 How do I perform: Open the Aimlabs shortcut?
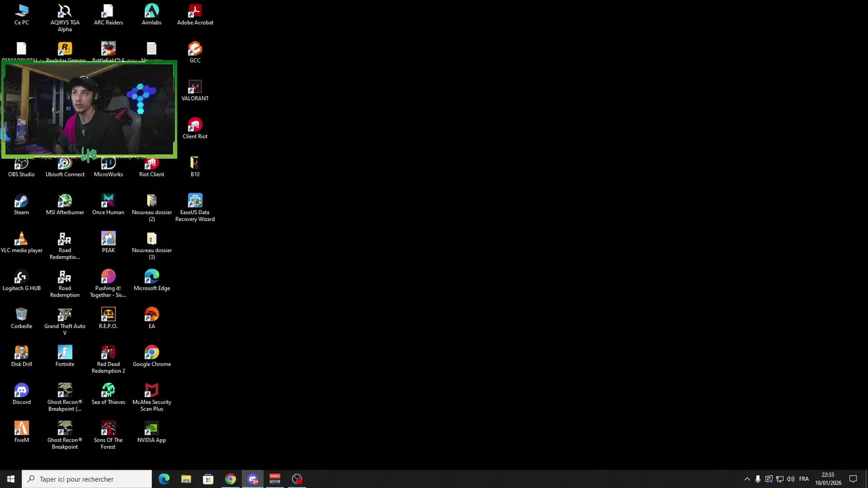pos(152,15)
